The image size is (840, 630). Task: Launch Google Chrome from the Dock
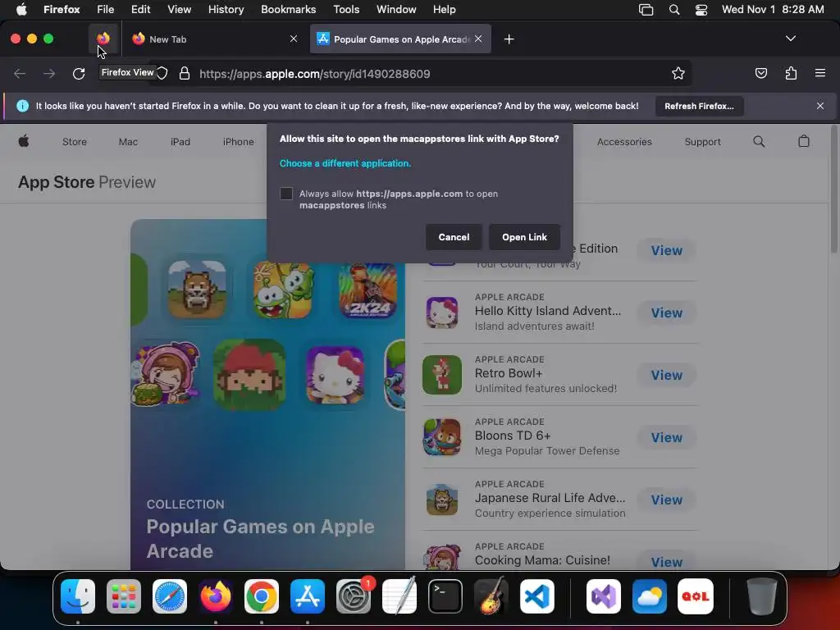(x=262, y=596)
